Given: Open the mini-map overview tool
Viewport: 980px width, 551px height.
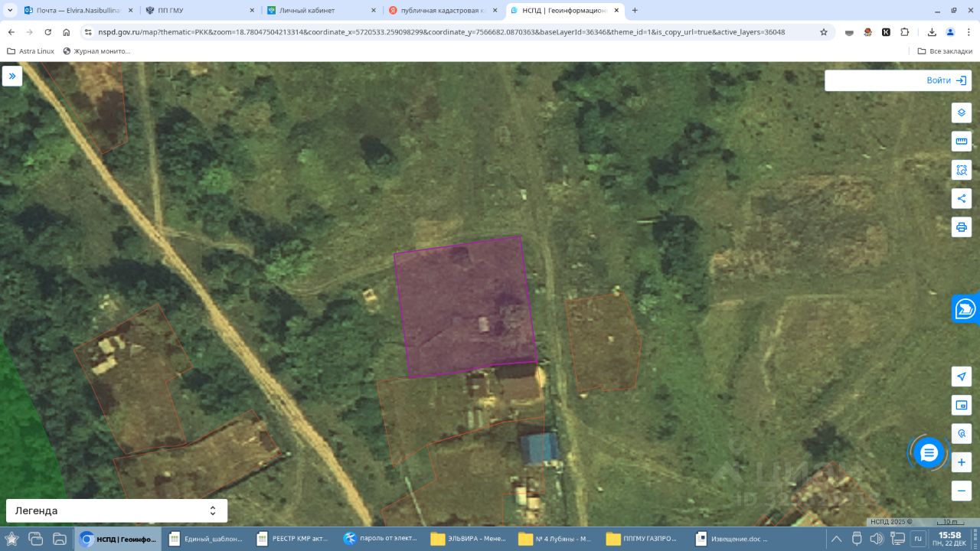Looking at the screenshot, I should click(962, 405).
